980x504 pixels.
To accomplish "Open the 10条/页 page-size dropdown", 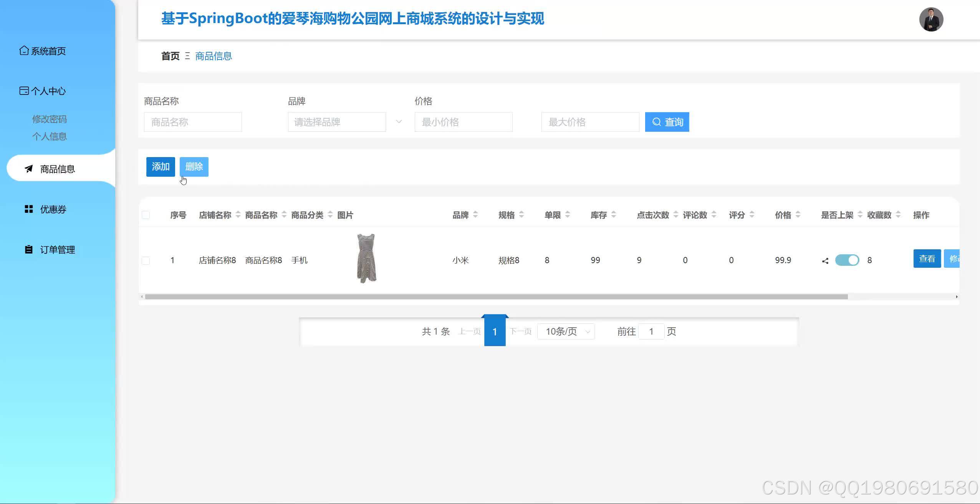I will click(565, 331).
